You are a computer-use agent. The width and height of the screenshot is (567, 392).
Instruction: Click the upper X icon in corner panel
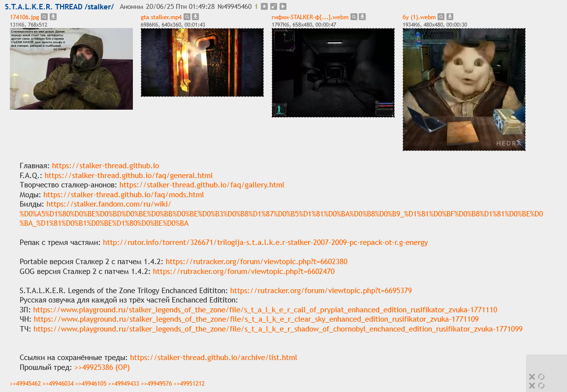coord(532,377)
